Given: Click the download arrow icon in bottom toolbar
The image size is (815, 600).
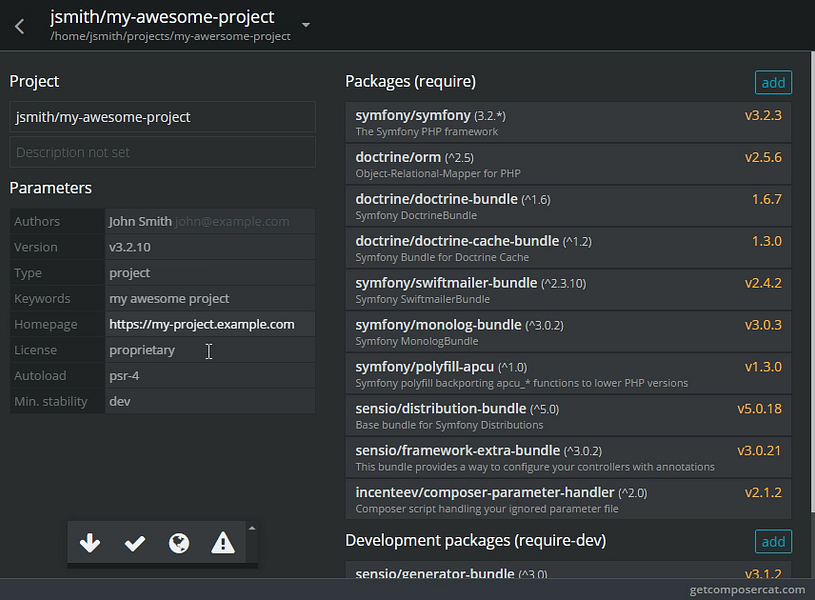Looking at the screenshot, I should [x=90, y=543].
